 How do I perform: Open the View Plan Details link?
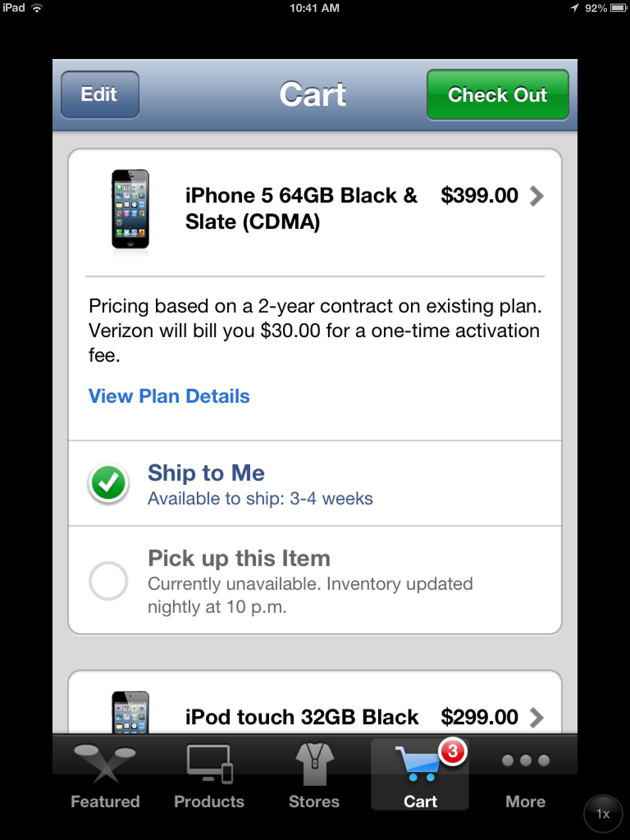(169, 396)
